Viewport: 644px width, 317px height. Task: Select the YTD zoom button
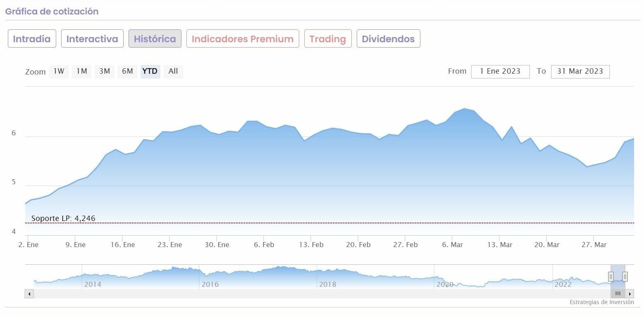150,71
